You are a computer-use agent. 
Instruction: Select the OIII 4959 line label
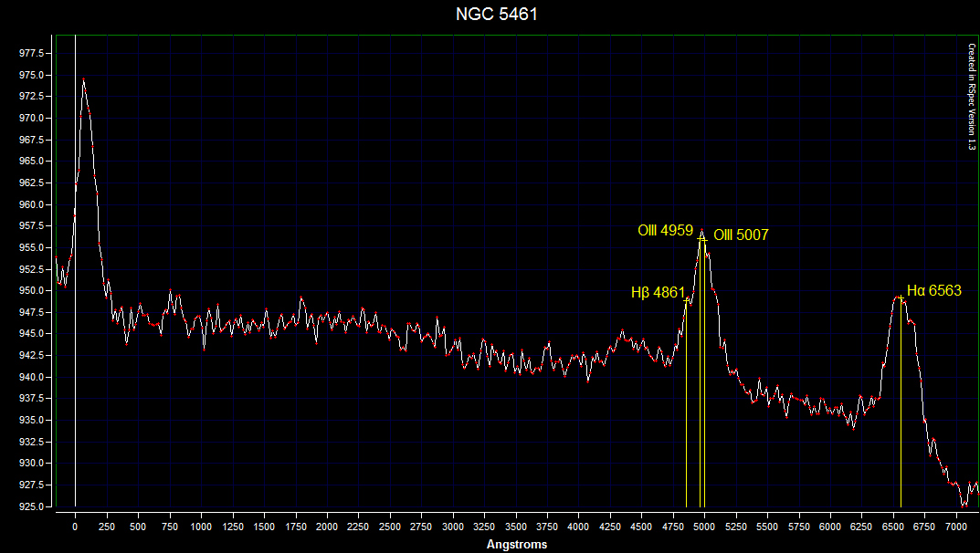[665, 231]
